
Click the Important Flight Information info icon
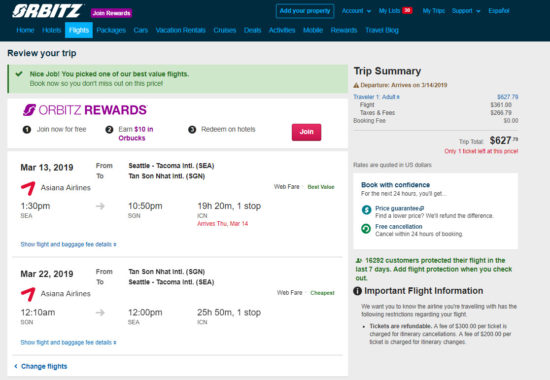[357, 291]
